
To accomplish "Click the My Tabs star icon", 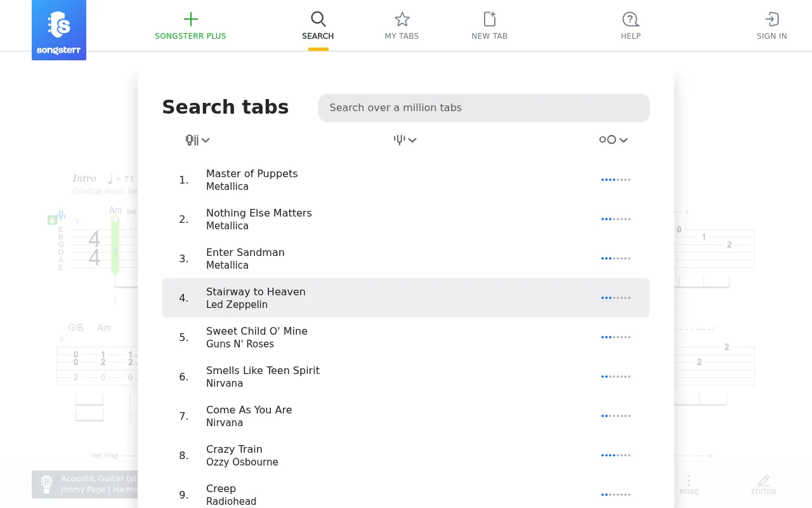I will click(x=402, y=19).
